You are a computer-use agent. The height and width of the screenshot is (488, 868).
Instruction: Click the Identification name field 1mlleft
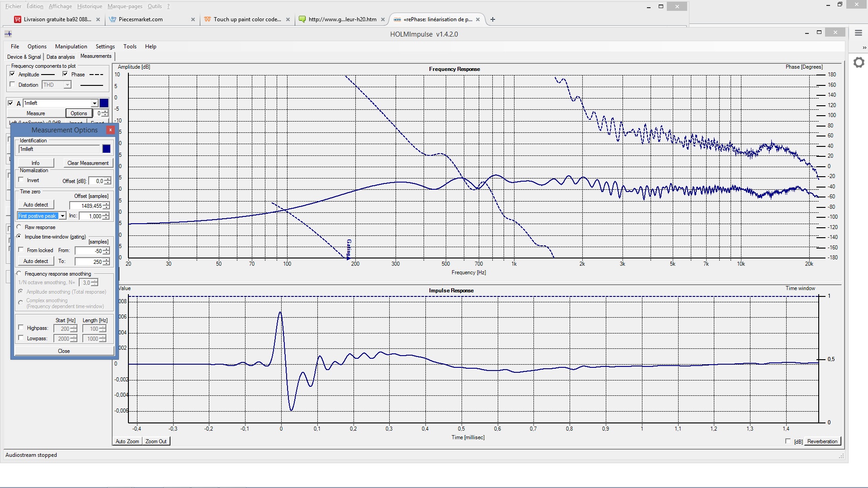[59, 149]
